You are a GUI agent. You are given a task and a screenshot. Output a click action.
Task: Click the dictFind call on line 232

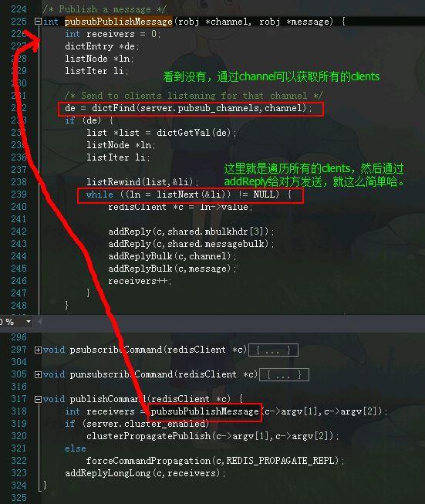[x=113, y=108]
